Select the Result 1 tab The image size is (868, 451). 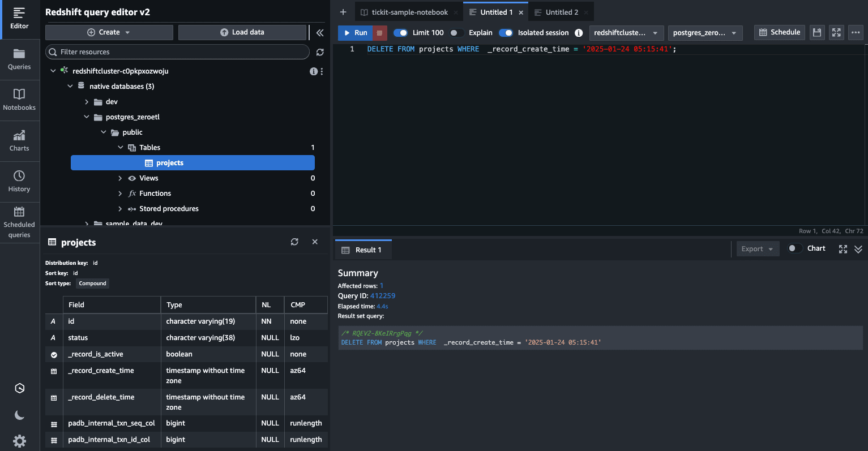click(x=363, y=250)
